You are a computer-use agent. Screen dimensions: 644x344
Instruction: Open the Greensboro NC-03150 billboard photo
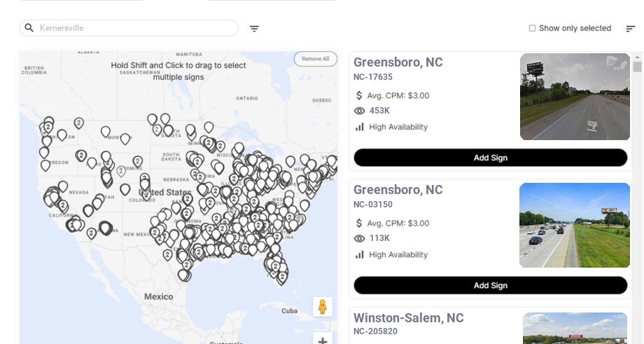(575, 225)
